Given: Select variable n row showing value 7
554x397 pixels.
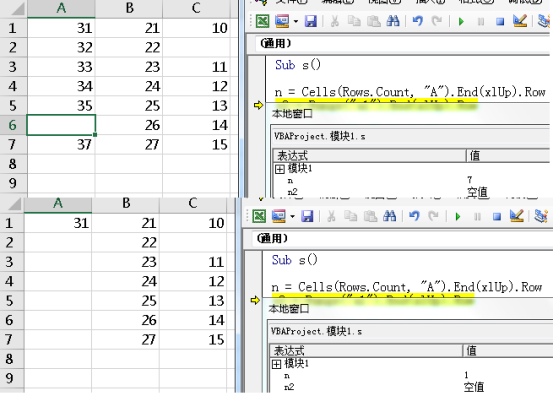Looking at the screenshot, I should (x=412, y=180).
